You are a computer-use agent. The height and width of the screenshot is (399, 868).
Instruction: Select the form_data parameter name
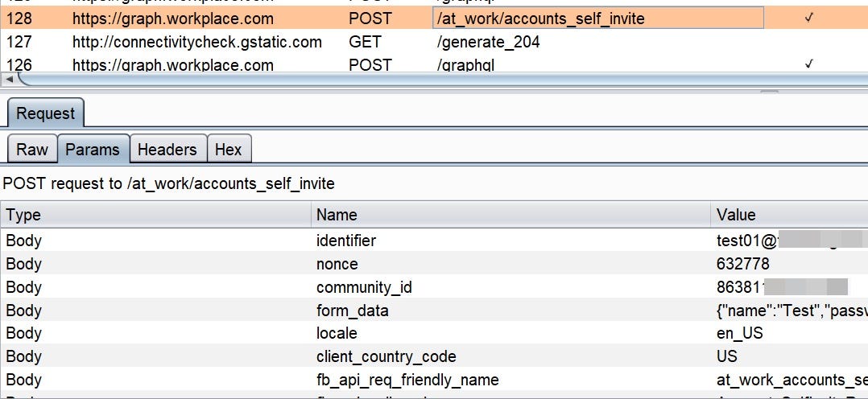(x=352, y=311)
